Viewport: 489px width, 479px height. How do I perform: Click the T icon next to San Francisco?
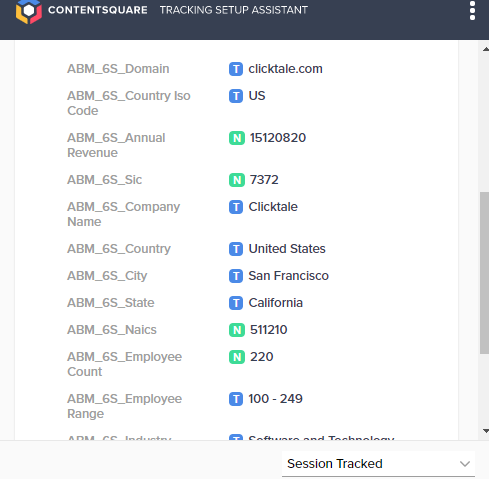tap(236, 276)
